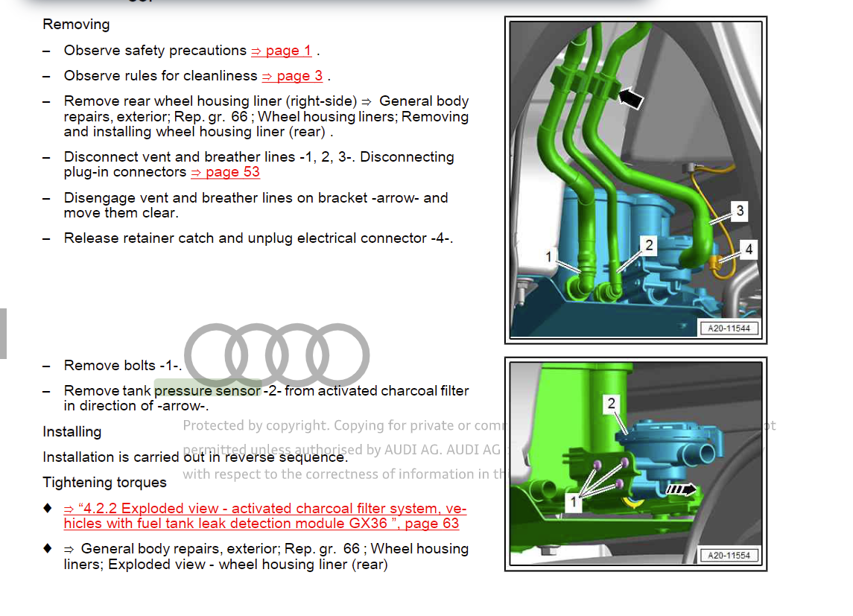The image size is (853, 616).
Task: Select callout label 1 in upper diagram
Action: [549, 256]
